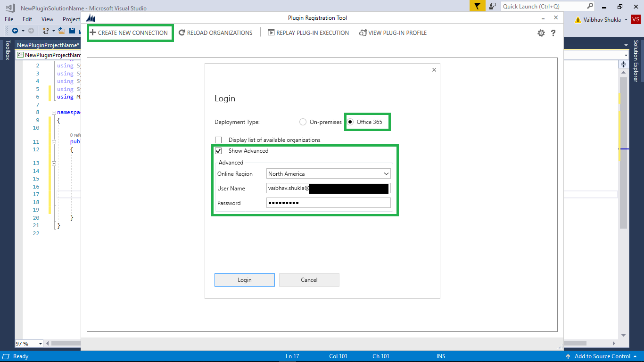Open the Plugin Registration Tool settings gear
The height and width of the screenshot is (362, 644).
coord(541,33)
